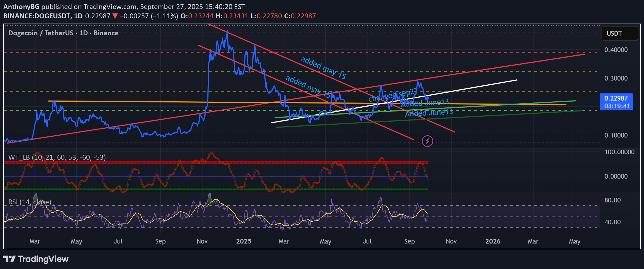This screenshot has height=269, width=644.
Task: Click the current price label 0.22987
Action: [x=616, y=98]
